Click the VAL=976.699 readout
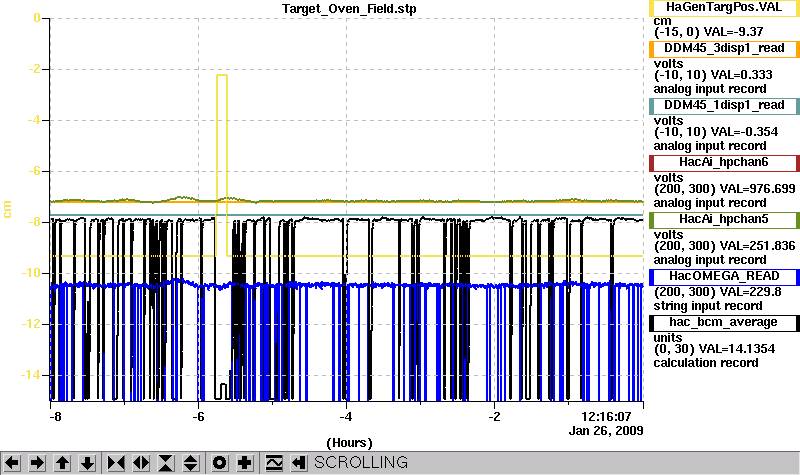The height and width of the screenshot is (475, 800). 757,189
